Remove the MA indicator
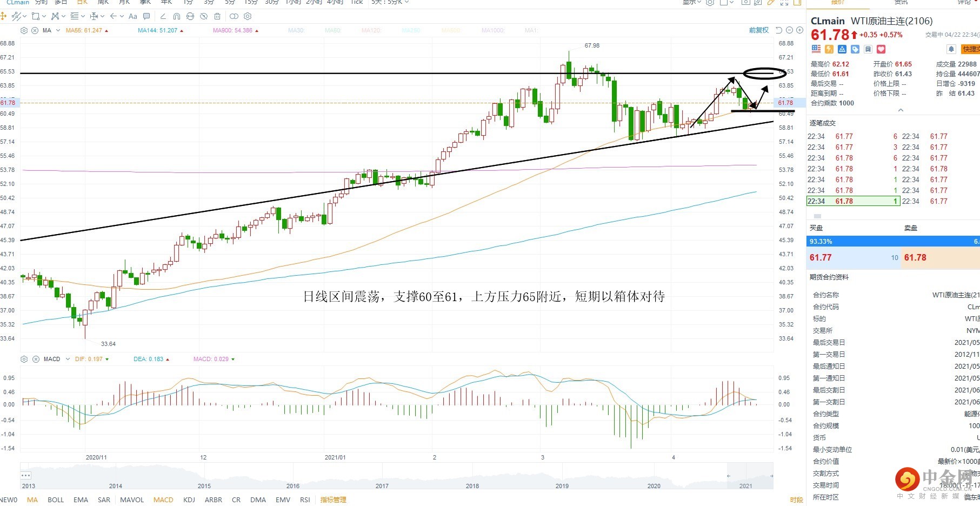This screenshot has width=980, height=506. tap(35, 30)
